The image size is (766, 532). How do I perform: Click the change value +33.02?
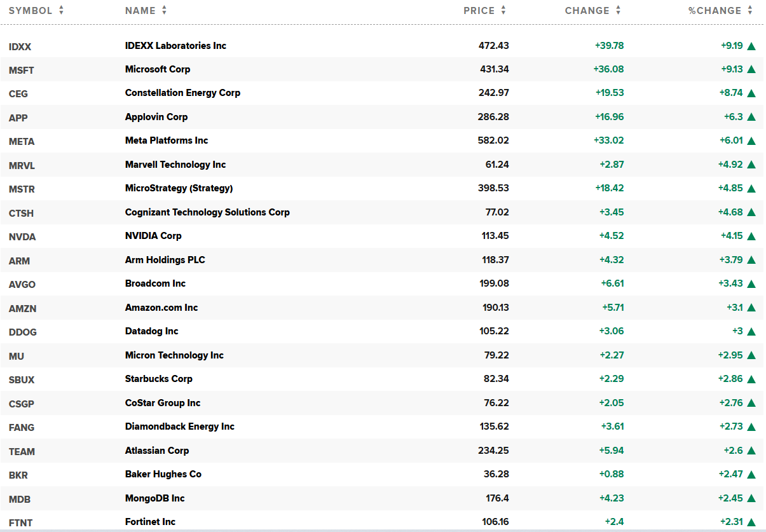609,140
